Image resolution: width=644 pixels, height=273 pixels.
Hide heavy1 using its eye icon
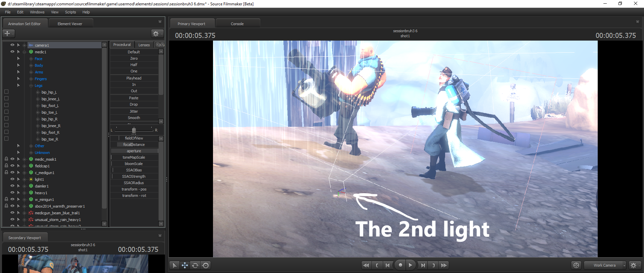pos(12,193)
